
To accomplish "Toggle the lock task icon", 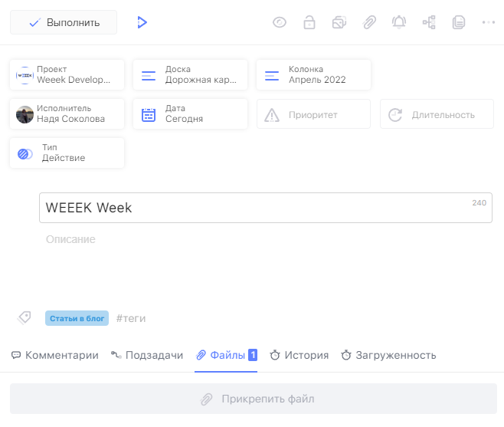I will 309,22.
